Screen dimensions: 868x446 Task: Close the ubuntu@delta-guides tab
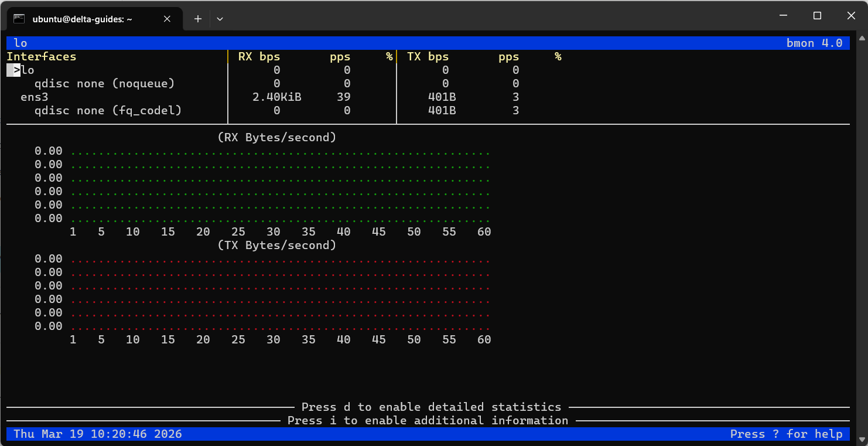click(167, 19)
